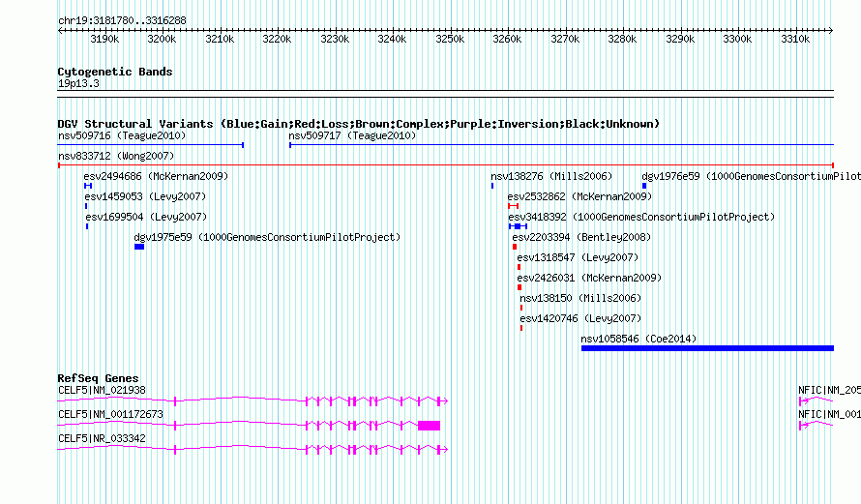This screenshot has height=504, width=861.
Task: Open CELF5|NM_021938 gene label
Action: pos(103,391)
